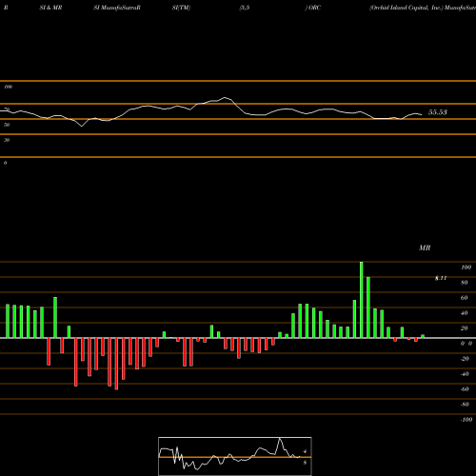Click the ORC ticker label
Screen dimensions: 476x476
pos(314,8)
